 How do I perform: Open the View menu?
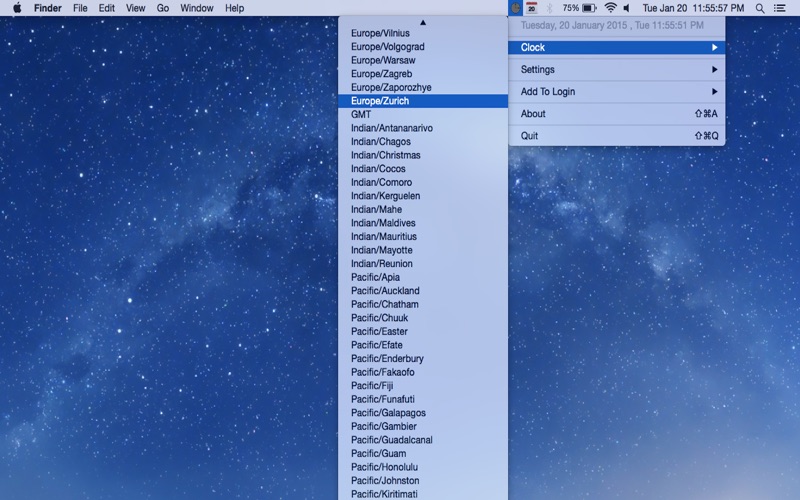coord(135,8)
